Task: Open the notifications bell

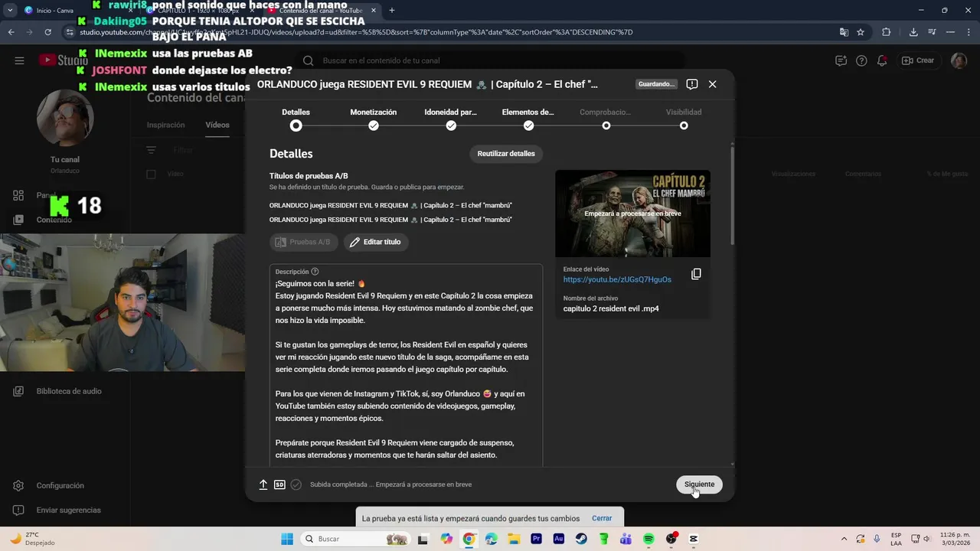Action: [x=882, y=60]
